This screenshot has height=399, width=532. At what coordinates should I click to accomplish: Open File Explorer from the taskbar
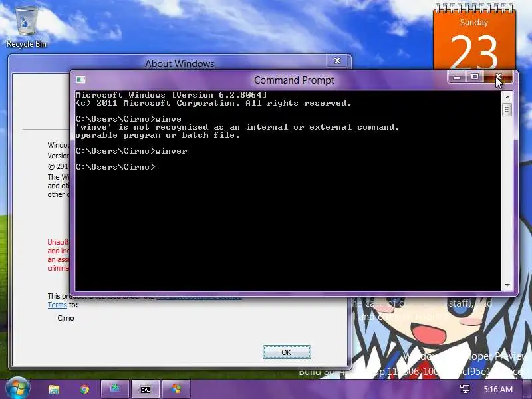click(54, 389)
